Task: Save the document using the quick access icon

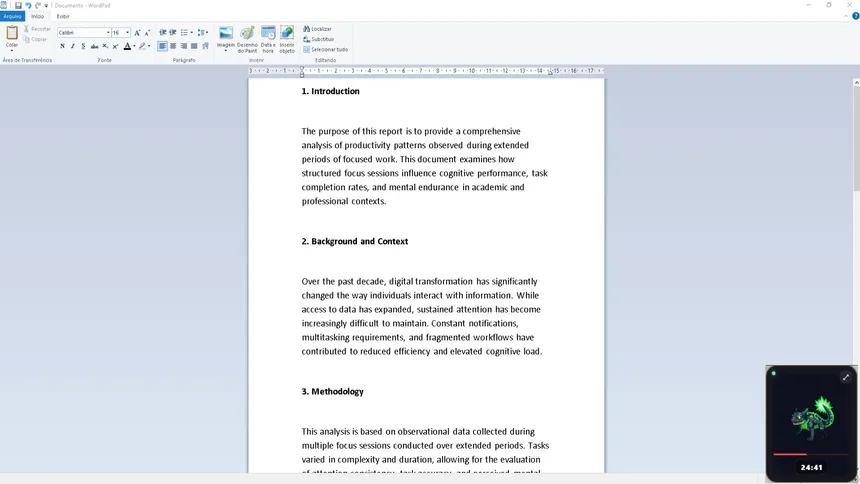Action: [x=18, y=5]
